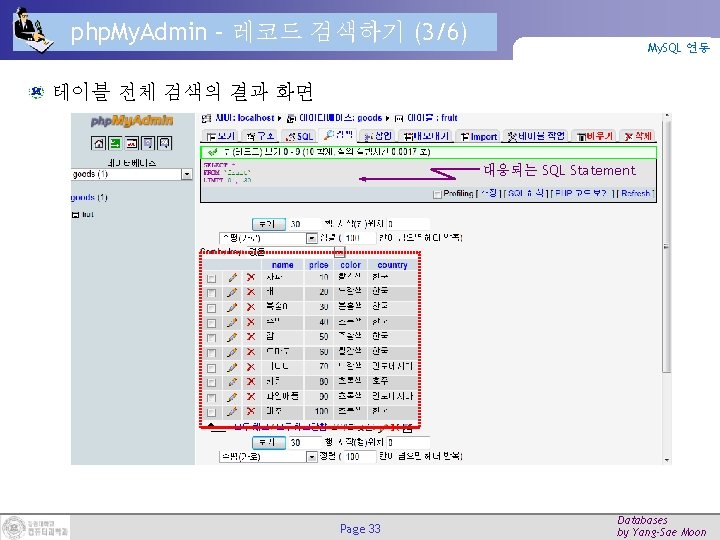The image size is (720, 540).
Task: Delete the row with price 40
Action: (x=250, y=322)
